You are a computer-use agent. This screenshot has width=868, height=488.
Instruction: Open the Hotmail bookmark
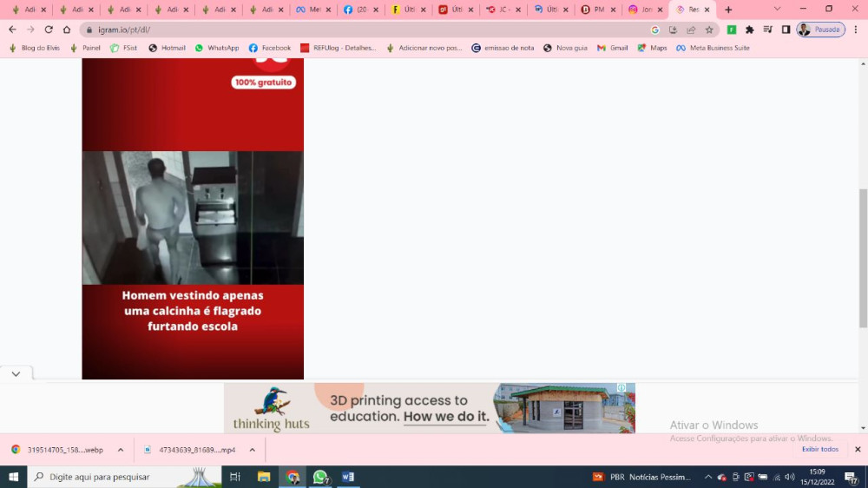tap(168, 48)
